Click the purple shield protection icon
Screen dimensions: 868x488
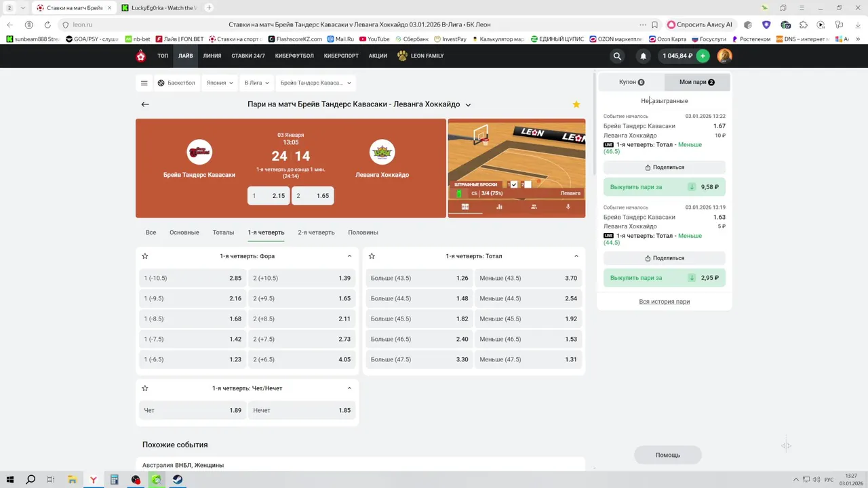tap(766, 24)
